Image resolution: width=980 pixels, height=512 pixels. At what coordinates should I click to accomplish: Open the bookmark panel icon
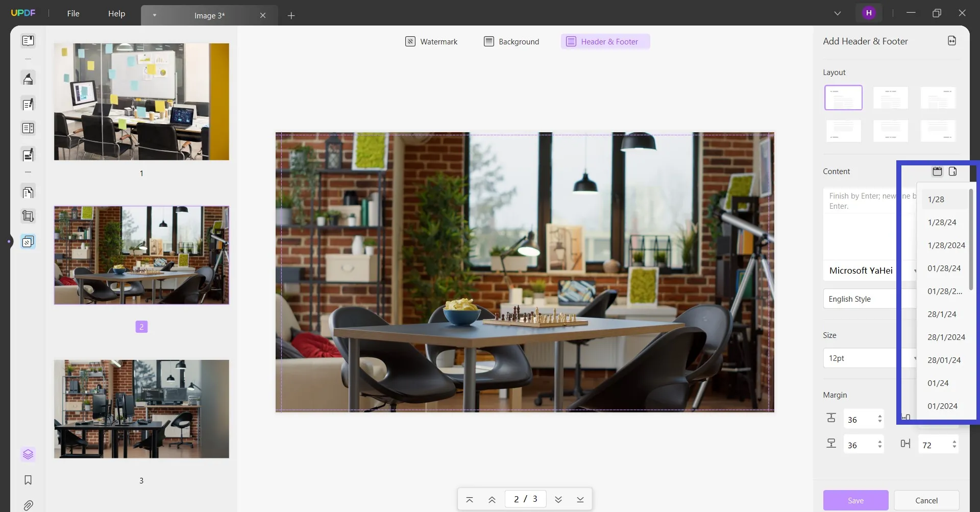point(28,480)
